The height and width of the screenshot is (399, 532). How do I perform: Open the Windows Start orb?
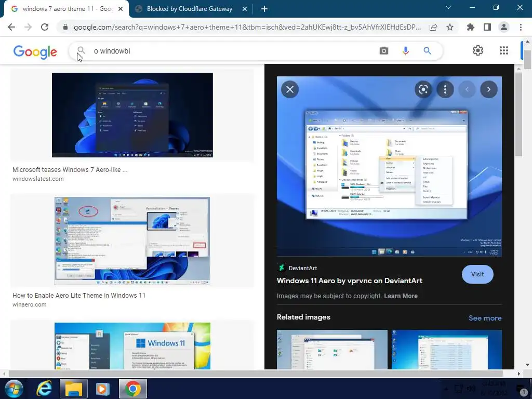(x=13, y=389)
